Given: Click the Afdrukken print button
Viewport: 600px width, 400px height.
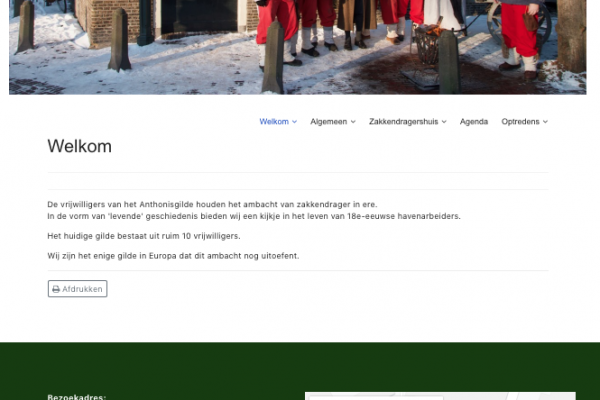Looking at the screenshot, I should tap(77, 289).
